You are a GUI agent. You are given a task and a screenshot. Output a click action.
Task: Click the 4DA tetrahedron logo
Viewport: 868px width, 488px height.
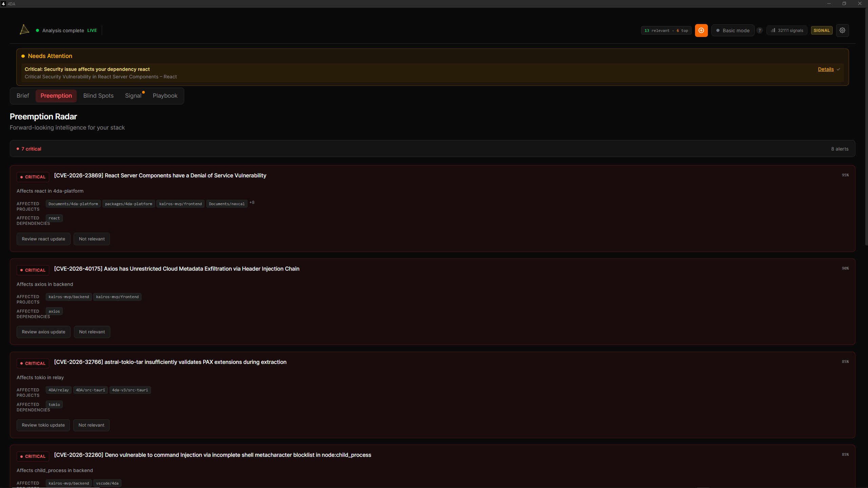(x=24, y=30)
